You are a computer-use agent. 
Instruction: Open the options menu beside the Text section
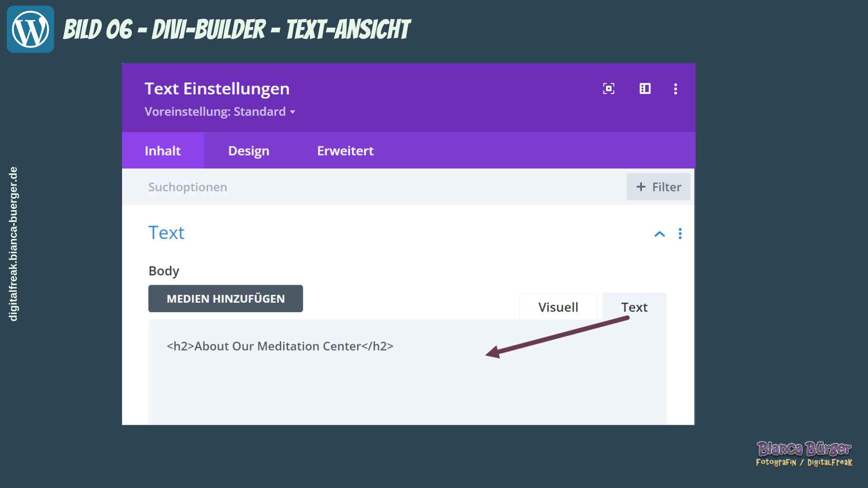click(680, 234)
